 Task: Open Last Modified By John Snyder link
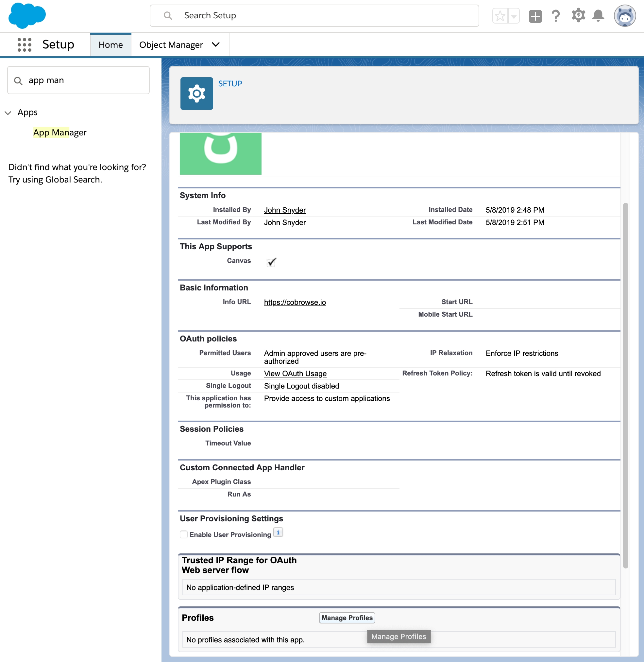pos(285,223)
